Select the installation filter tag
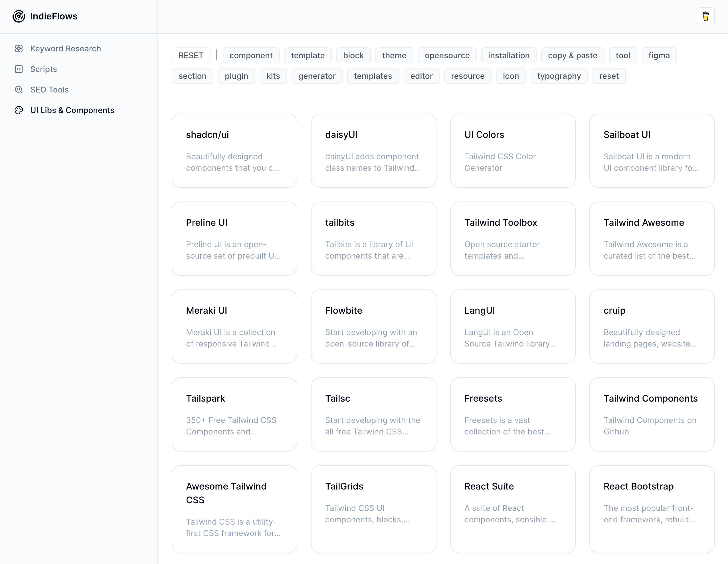This screenshot has width=728, height=564. point(509,55)
